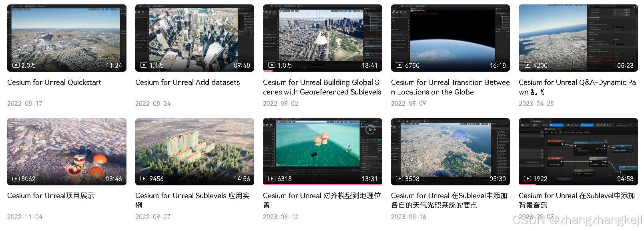This screenshot has width=644, height=231.
Task: Click the title Building Global Scenes with Georeferenced Sublevels
Action: [x=322, y=87]
